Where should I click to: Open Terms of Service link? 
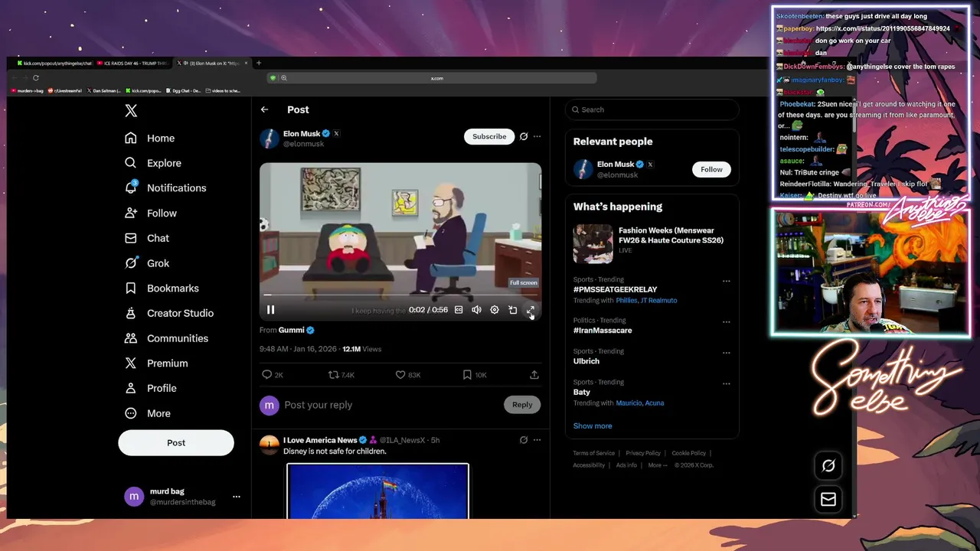(594, 453)
